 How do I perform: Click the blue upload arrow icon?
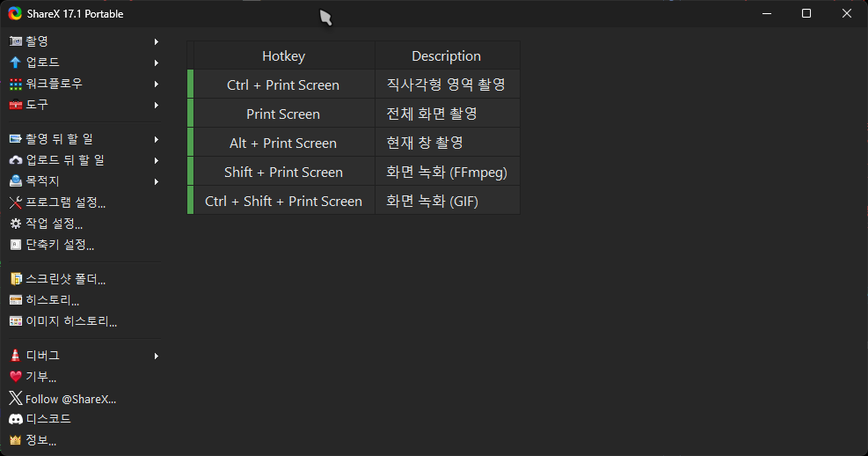[16, 63]
